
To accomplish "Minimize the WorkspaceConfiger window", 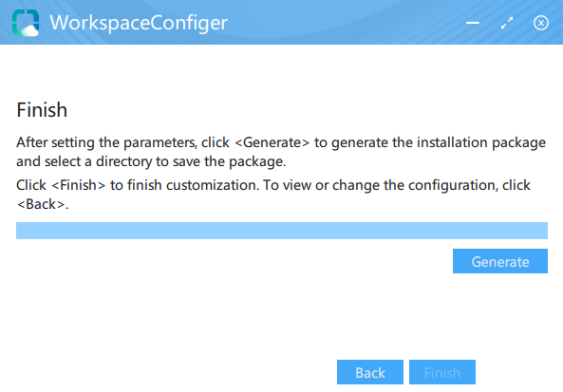I will 473,23.
